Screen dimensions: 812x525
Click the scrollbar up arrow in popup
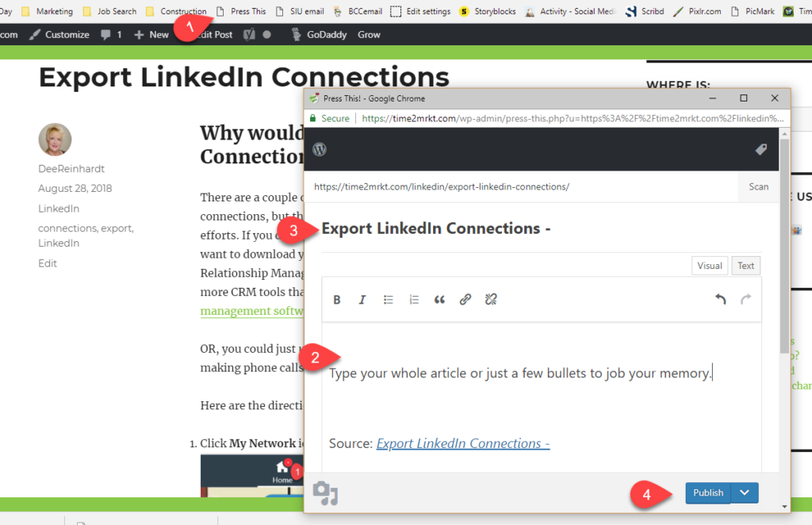(x=784, y=133)
